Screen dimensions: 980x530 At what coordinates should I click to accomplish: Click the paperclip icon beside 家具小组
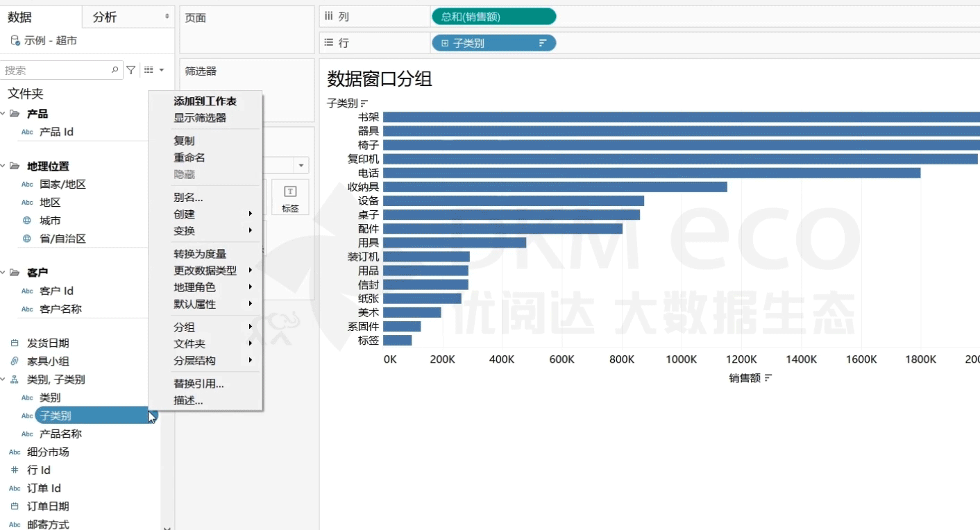click(15, 361)
